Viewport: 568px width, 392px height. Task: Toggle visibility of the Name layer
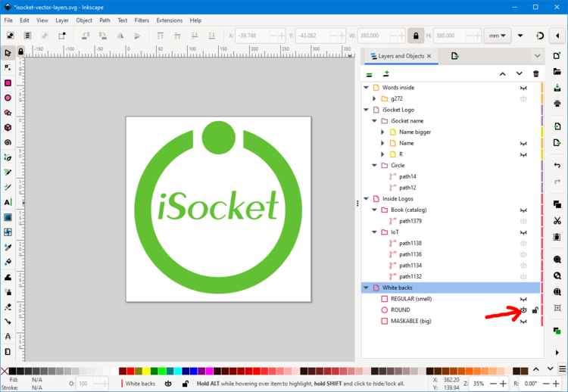(523, 143)
